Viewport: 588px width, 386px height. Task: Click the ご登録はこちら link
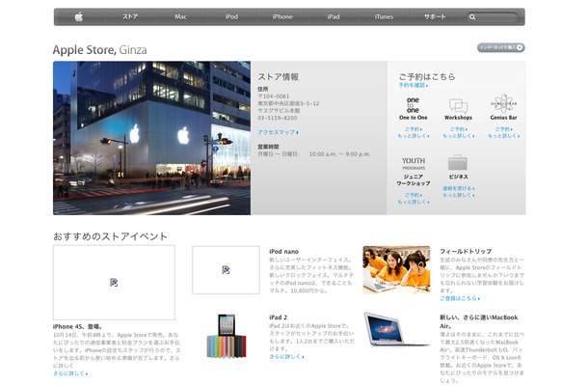click(460, 298)
